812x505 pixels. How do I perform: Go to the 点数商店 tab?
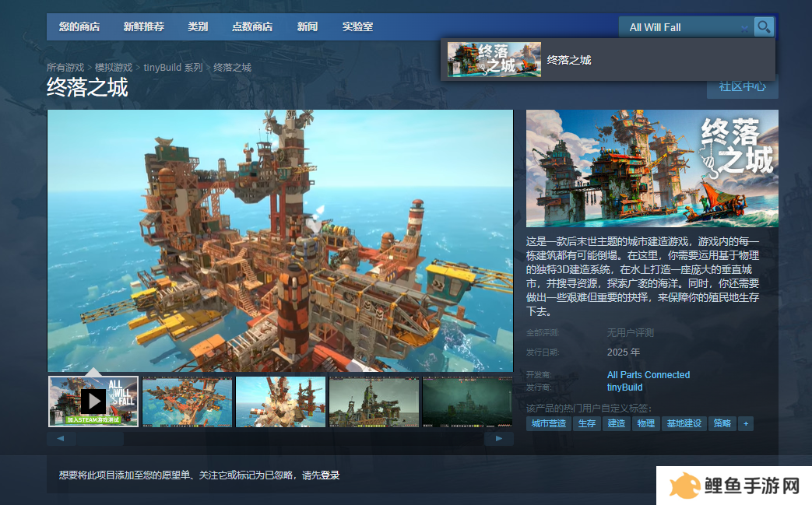coord(252,27)
